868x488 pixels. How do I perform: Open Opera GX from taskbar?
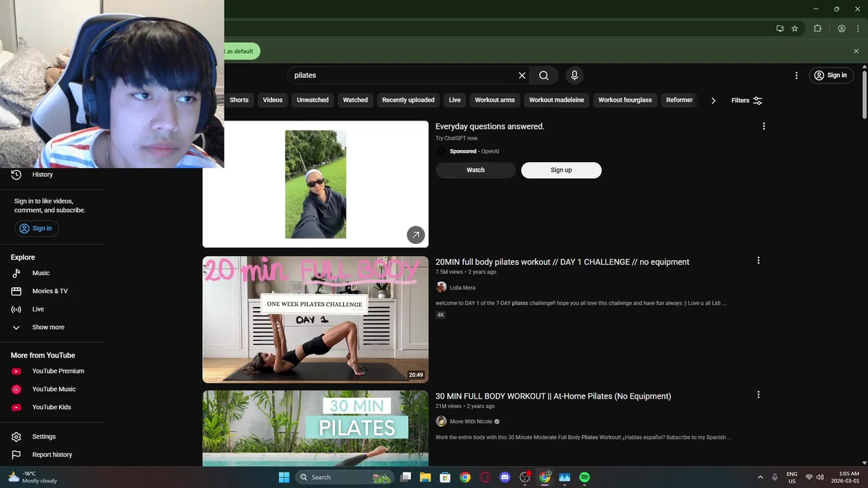coord(485,477)
